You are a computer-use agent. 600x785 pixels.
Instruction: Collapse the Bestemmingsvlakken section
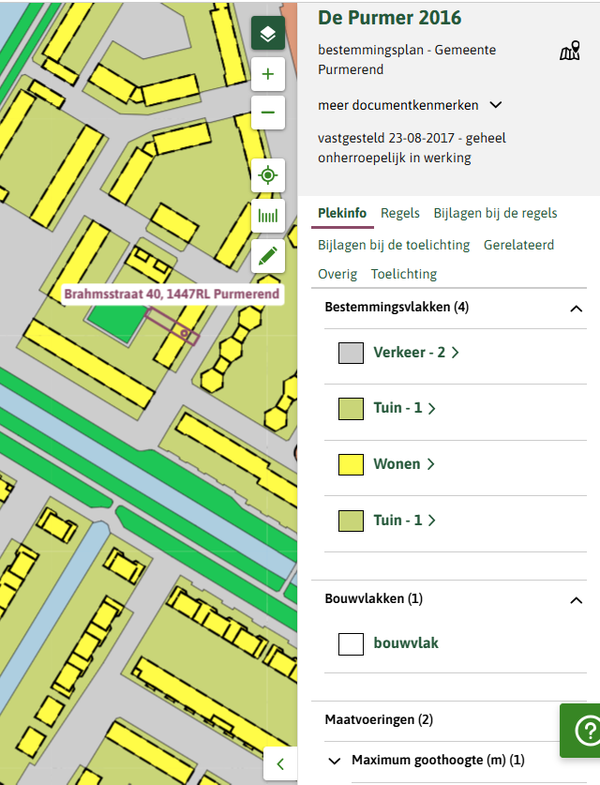point(575,308)
